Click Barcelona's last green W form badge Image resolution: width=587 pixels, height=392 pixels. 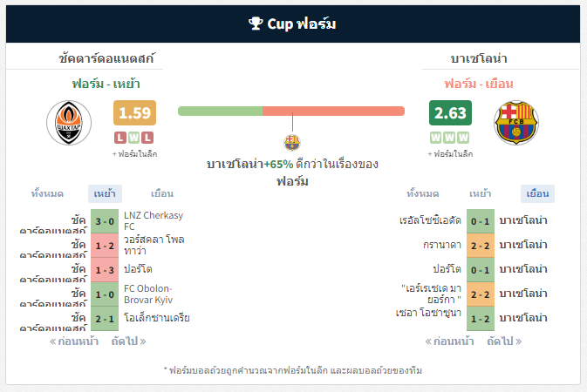463,138
